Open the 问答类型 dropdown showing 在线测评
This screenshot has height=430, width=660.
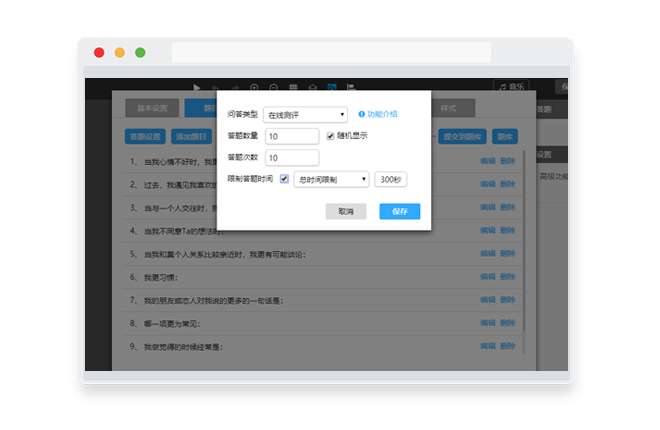tap(305, 114)
